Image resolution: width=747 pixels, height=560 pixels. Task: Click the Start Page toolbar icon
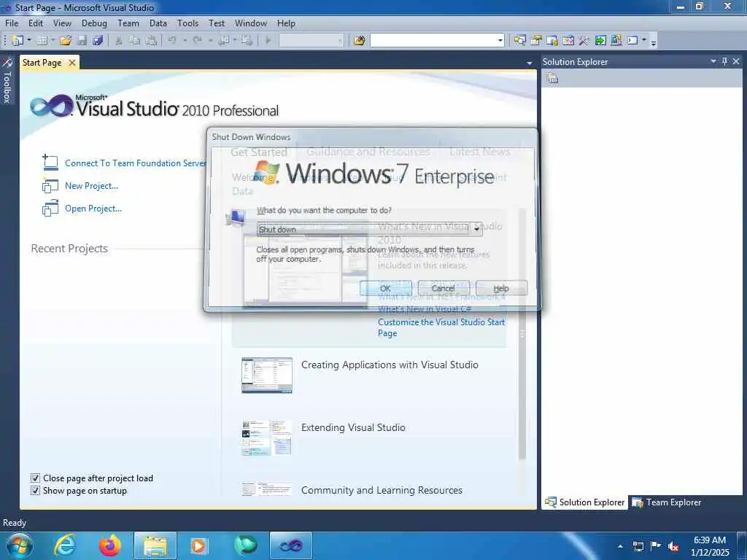click(x=616, y=41)
